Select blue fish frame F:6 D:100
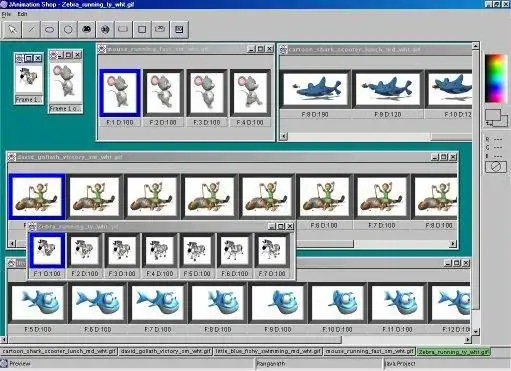Viewport: 511px width, 371px height. (x=98, y=303)
